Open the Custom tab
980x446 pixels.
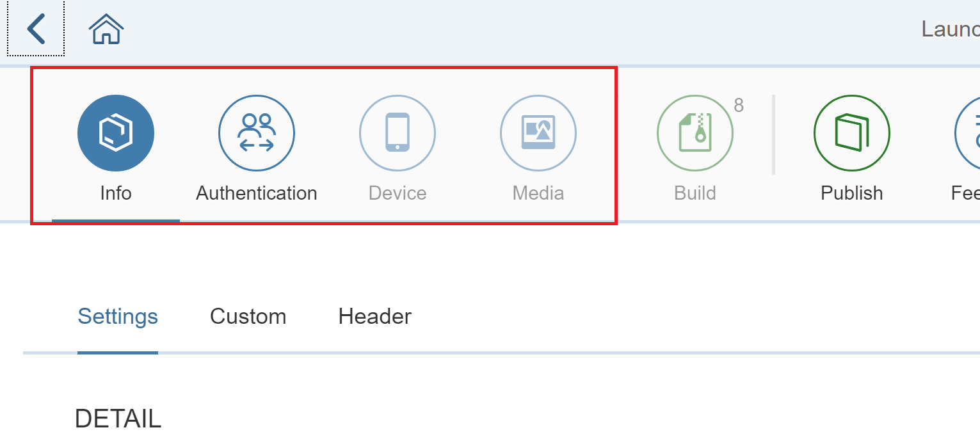248,316
